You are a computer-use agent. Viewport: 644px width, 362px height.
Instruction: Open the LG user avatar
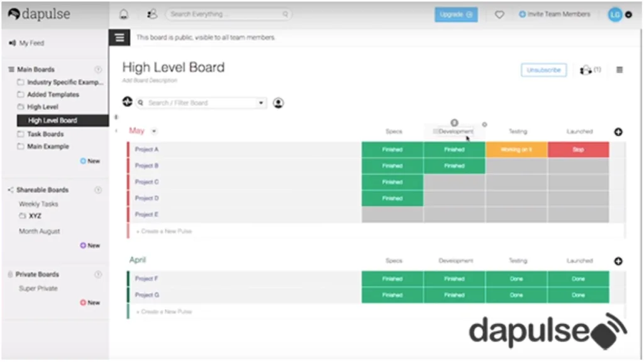(x=615, y=15)
